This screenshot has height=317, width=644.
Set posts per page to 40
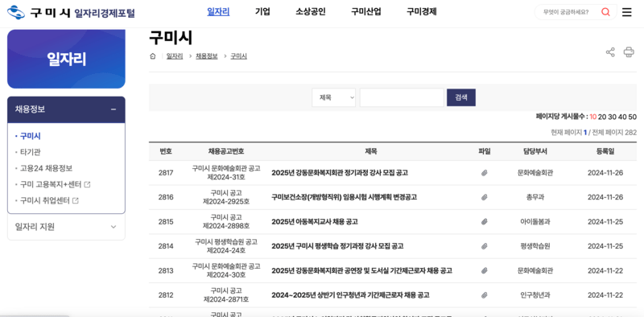(x=622, y=117)
